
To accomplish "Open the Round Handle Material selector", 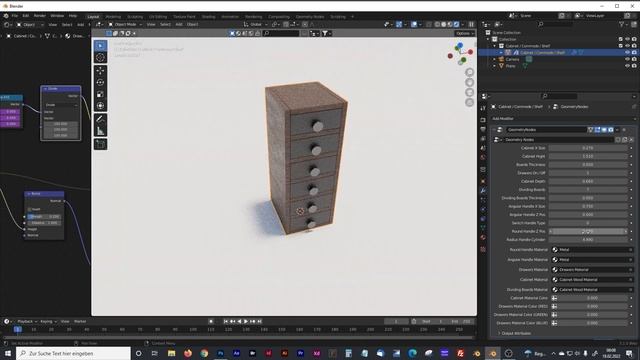I will coord(592,249).
